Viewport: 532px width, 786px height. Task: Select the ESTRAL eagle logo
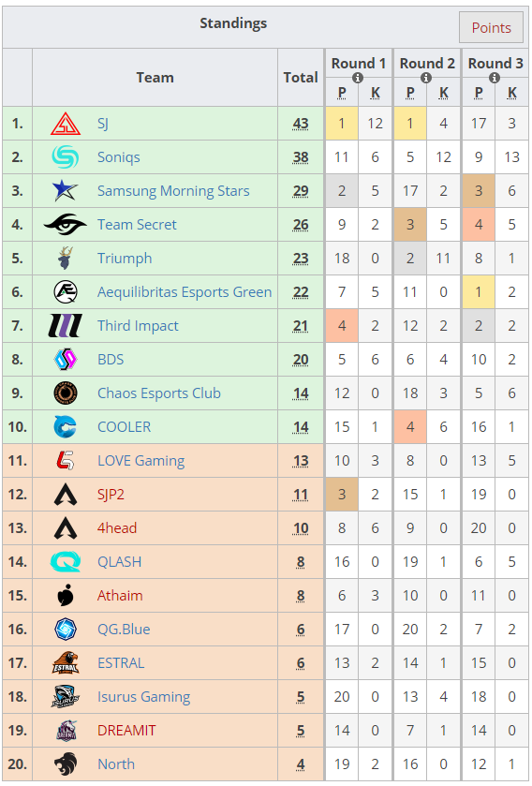tap(66, 662)
